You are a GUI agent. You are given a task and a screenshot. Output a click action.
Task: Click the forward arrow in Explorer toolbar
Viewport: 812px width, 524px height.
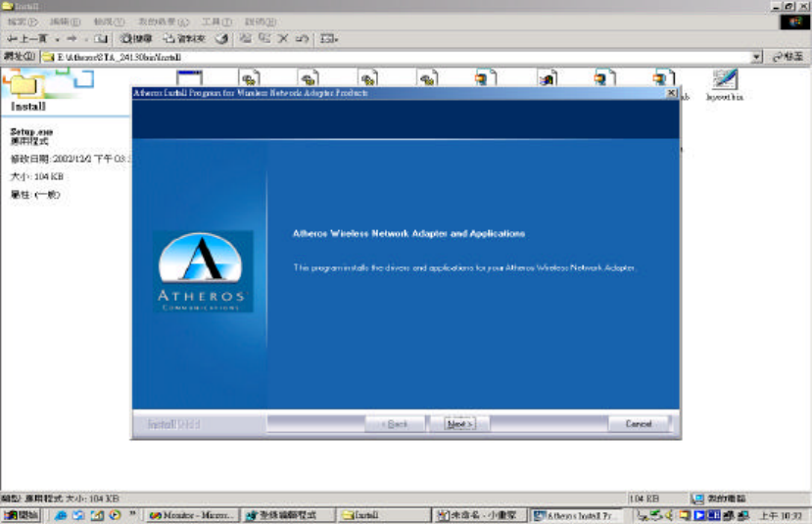pos(72,39)
